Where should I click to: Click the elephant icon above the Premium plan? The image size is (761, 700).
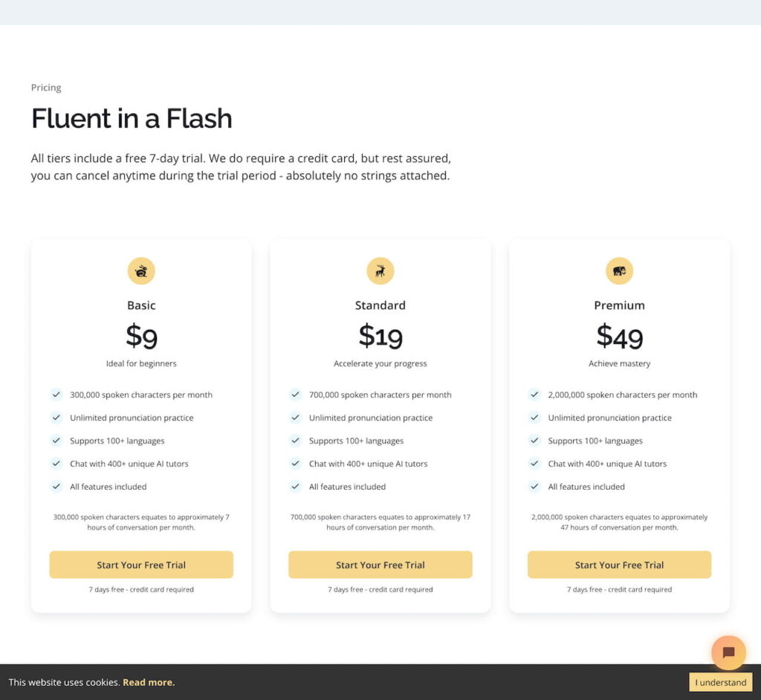pos(619,270)
